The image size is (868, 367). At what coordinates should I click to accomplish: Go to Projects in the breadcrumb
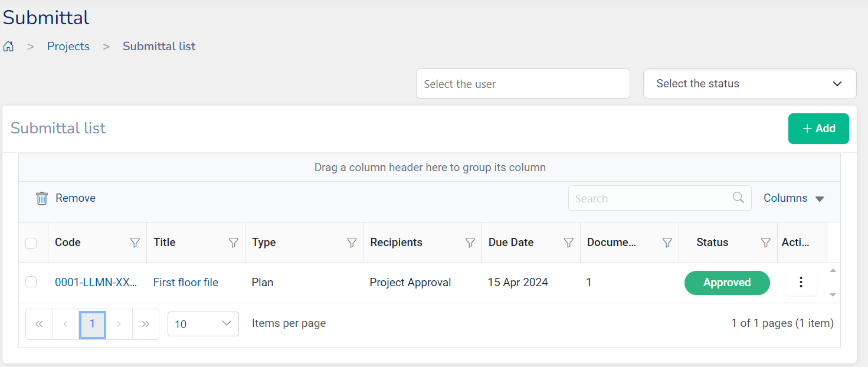tap(68, 47)
